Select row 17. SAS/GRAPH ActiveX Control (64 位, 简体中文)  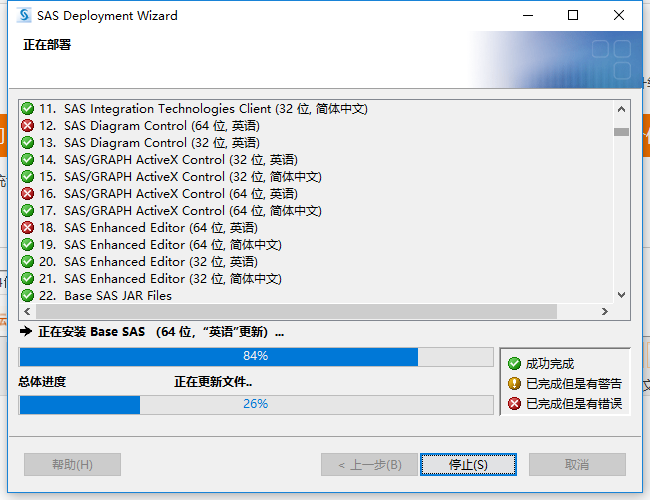click(x=316, y=211)
